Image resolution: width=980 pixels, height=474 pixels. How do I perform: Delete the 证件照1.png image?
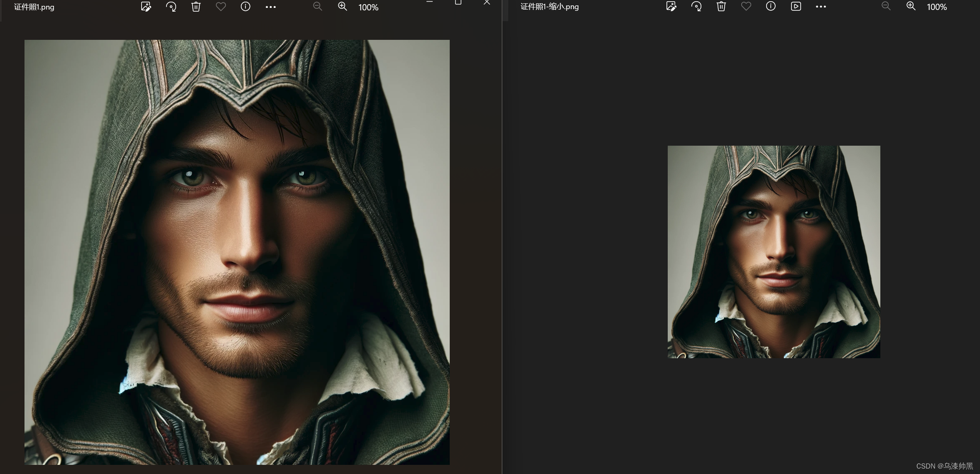(196, 7)
